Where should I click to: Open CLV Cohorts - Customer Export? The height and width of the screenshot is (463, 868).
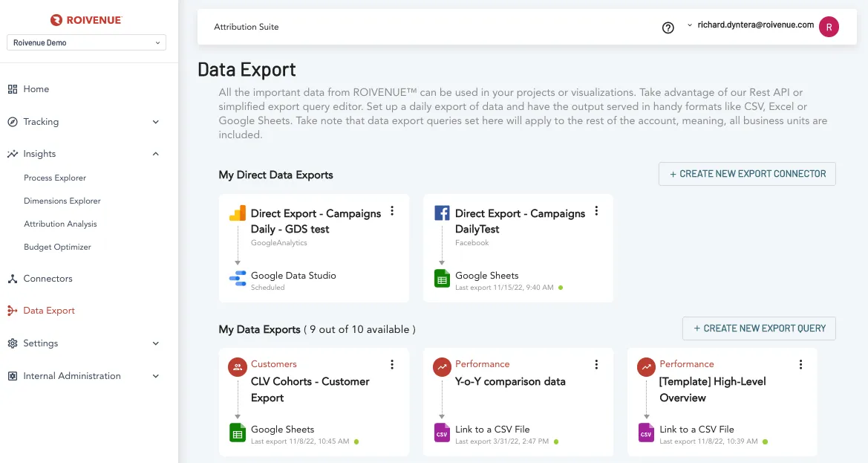point(310,389)
